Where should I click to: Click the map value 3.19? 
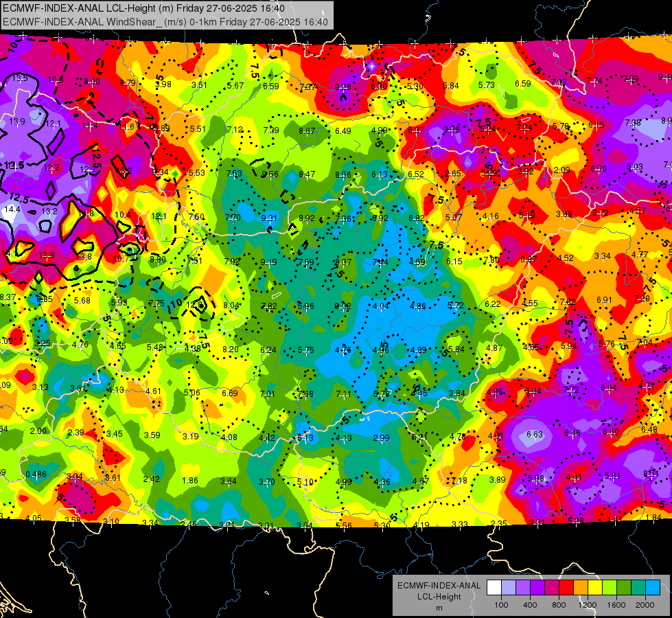coord(191,436)
